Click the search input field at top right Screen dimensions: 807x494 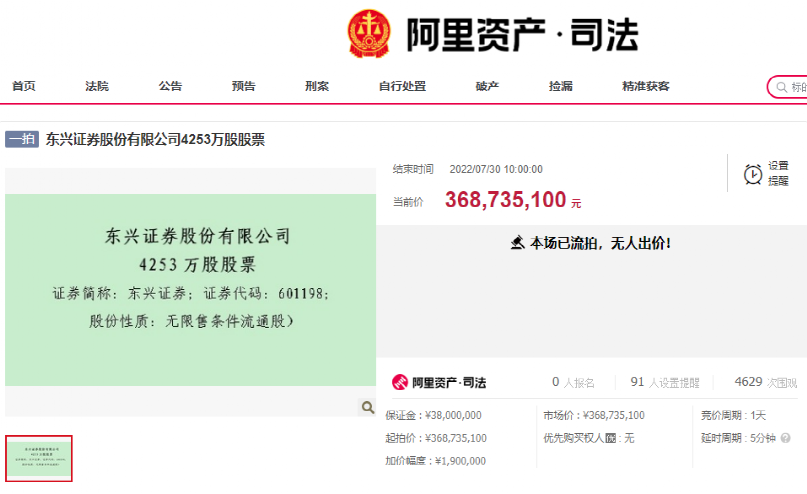pos(792,87)
